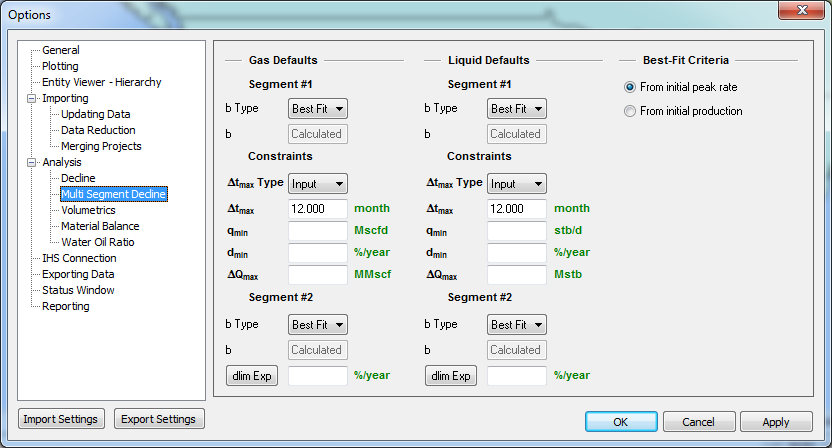Click liquid Δtmax value field

click(x=516, y=209)
